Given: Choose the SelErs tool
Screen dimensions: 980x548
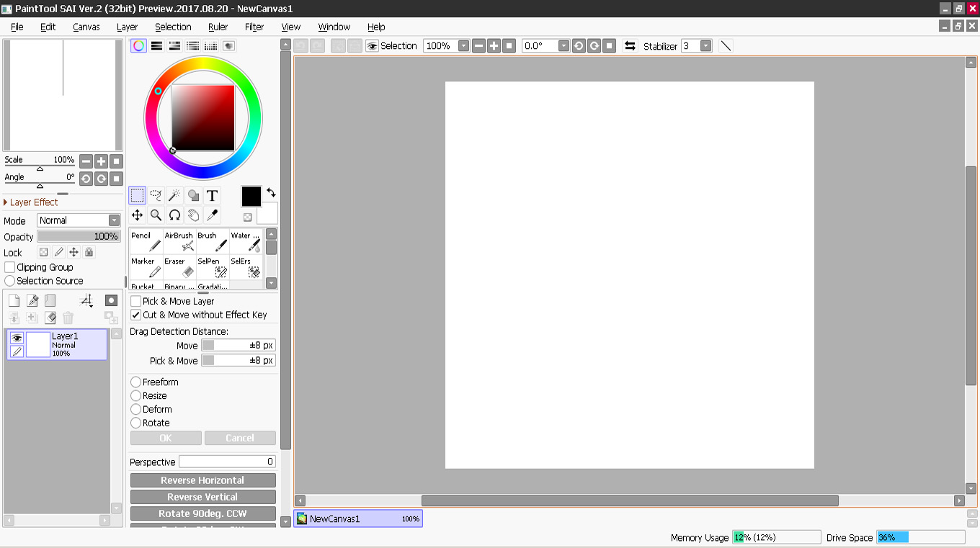Looking at the screenshot, I should coord(246,267).
